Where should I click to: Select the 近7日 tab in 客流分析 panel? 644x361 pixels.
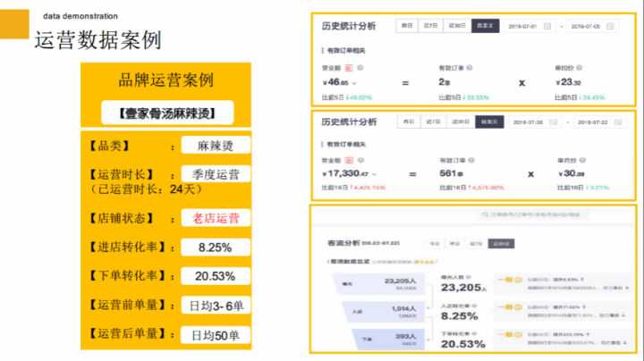pyautogui.click(x=476, y=244)
